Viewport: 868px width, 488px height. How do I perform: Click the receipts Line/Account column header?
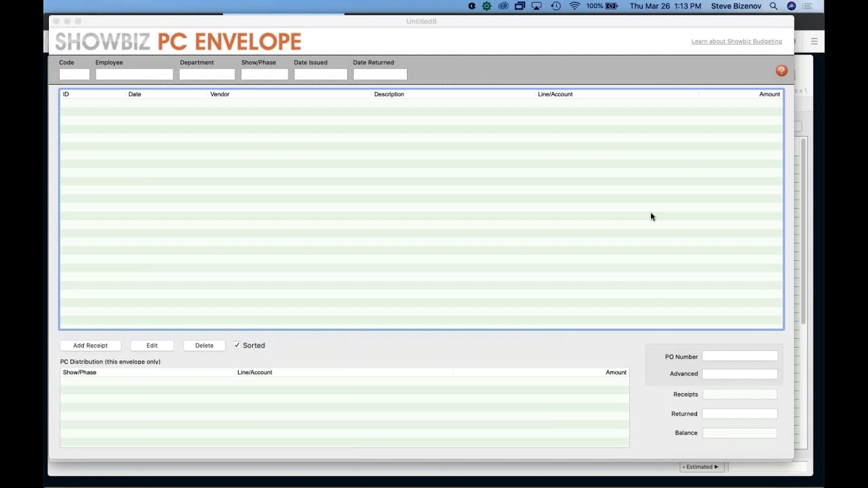click(617, 94)
